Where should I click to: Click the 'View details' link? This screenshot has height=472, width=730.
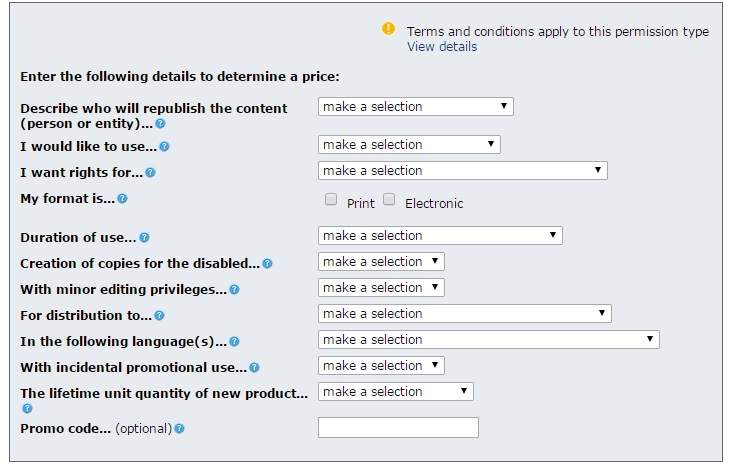click(x=441, y=47)
